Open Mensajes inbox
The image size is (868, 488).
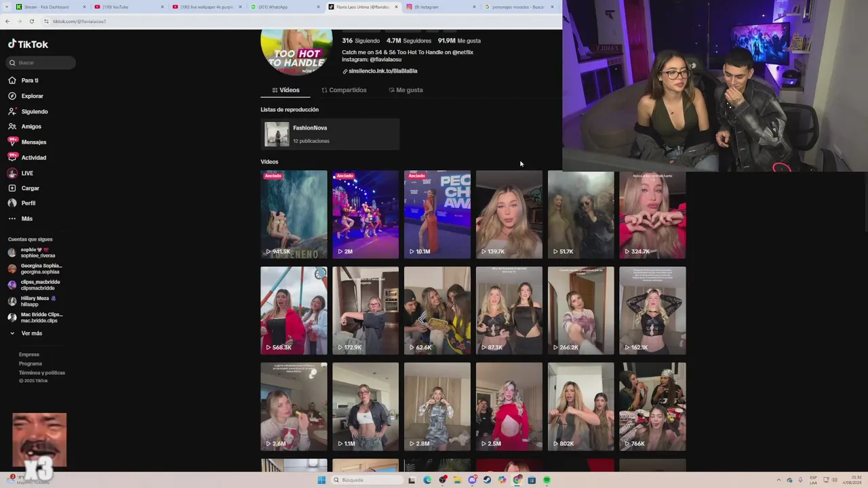coord(27,142)
